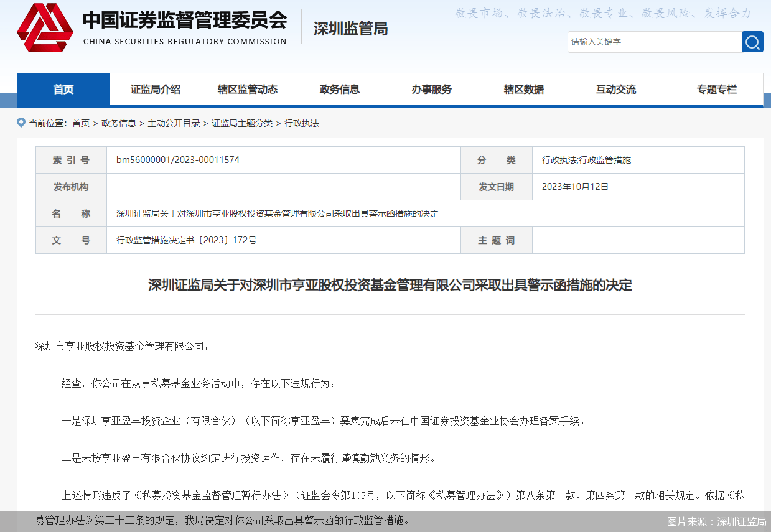Type in the 请输入关键字 search field
Viewport: 771px width, 532px height.
tap(653, 42)
